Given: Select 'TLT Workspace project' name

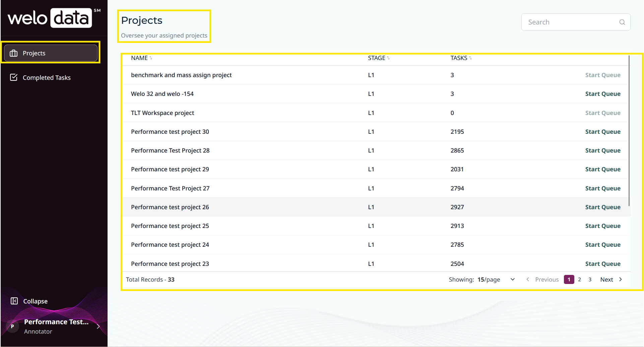Looking at the screenshot, I should [163, 113].
